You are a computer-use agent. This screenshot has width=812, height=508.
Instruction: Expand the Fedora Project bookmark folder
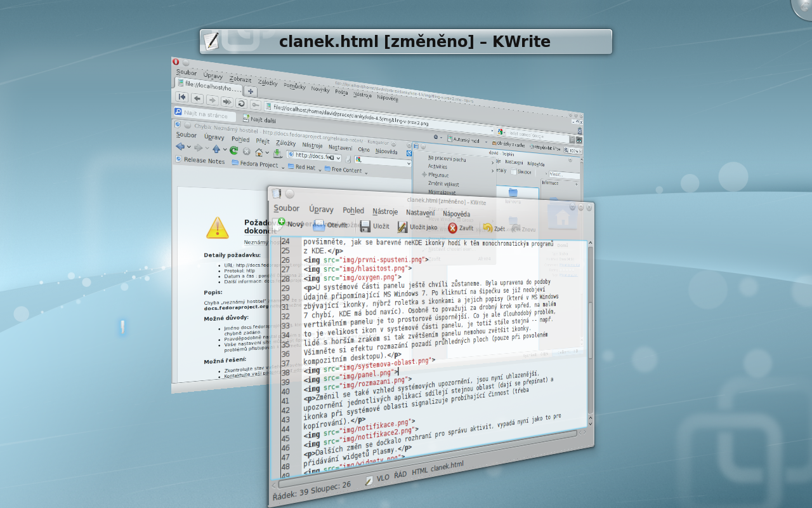(283, 168)
